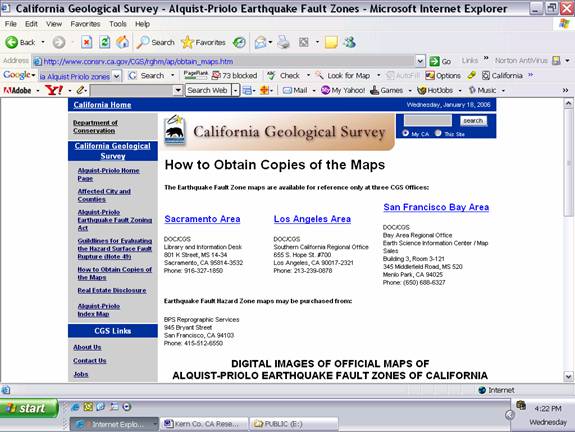Click the Windows start button
Image resolution: width=575 pixels, height=432 pixels.
[29, 408]
